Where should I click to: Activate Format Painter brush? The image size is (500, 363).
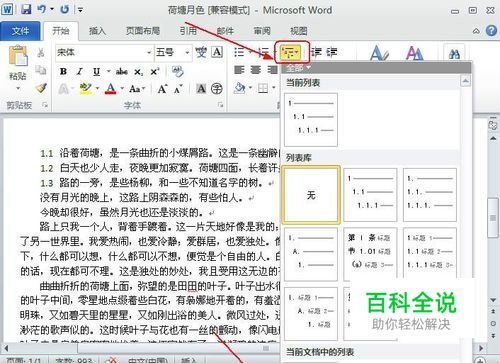click(x=41, y=88)
